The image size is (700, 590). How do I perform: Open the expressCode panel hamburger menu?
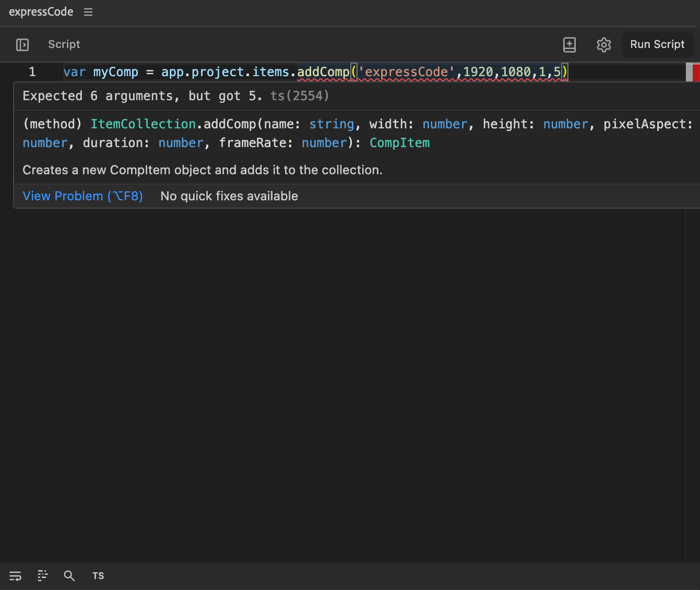(x=88, y=12)
